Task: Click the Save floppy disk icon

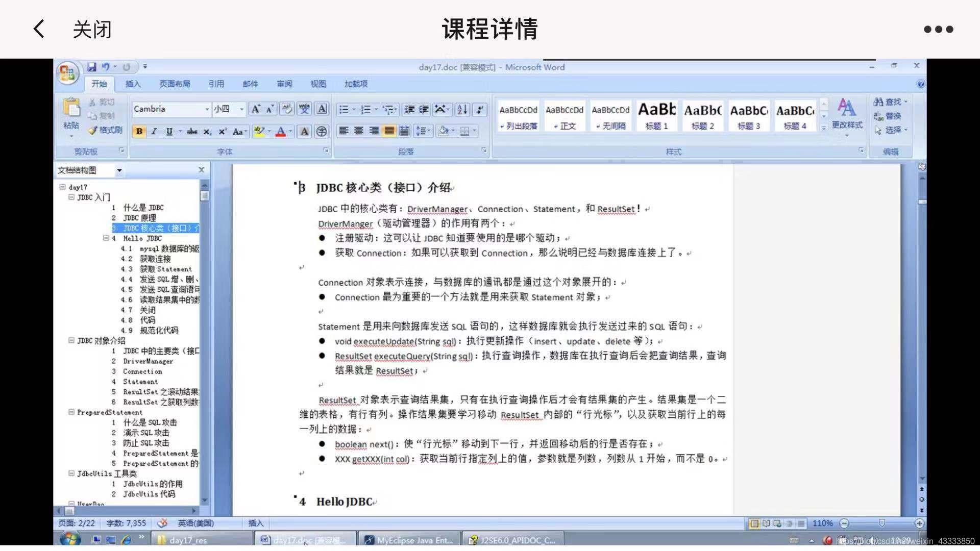Action: (92, 67)
